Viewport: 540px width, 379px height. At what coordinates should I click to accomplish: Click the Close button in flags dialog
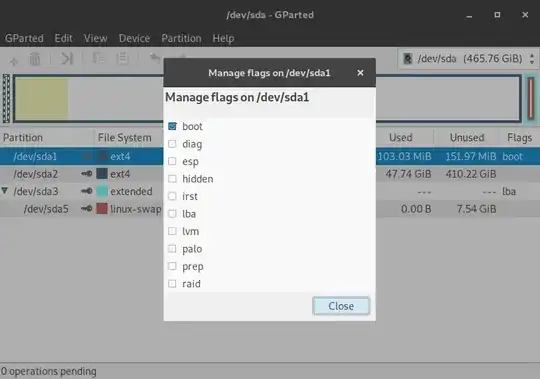(x=341, y=306)
